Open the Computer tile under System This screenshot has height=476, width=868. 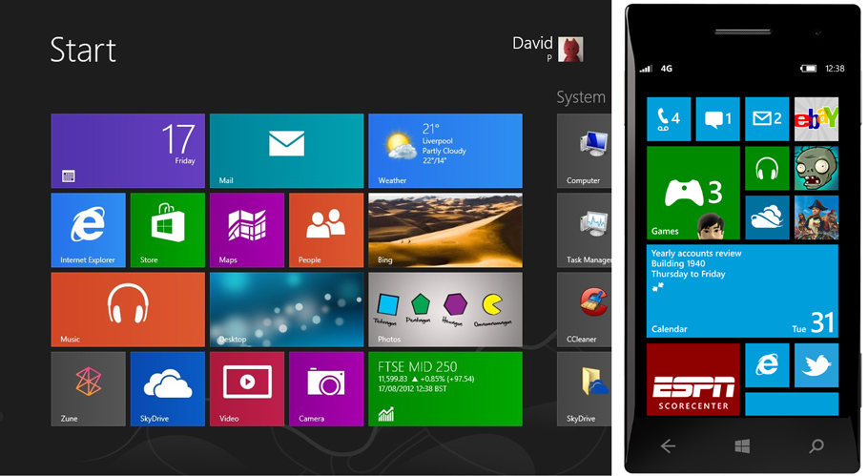(584, 151)
